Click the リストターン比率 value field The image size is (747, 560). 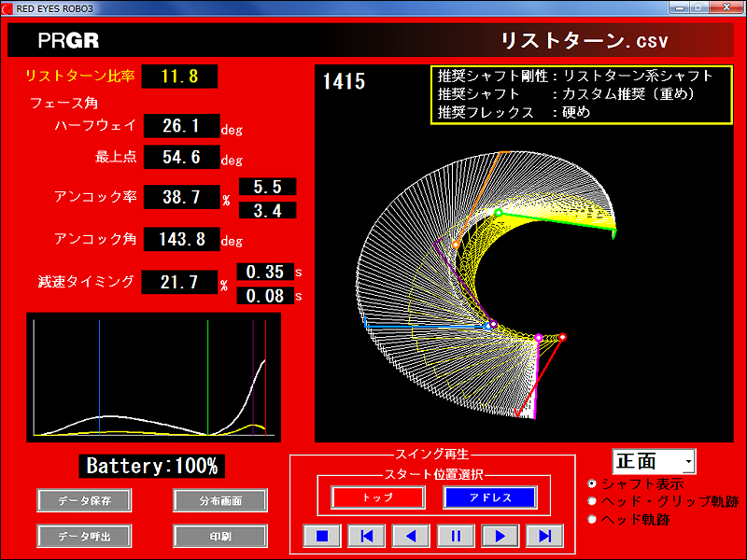tap(179, 77)
